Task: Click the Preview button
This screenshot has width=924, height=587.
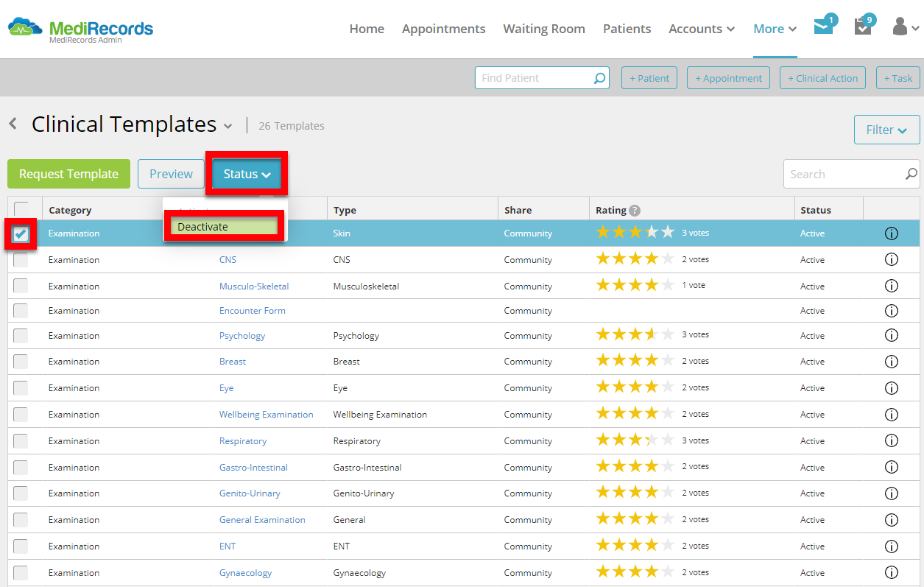Action: coord(171,174)
